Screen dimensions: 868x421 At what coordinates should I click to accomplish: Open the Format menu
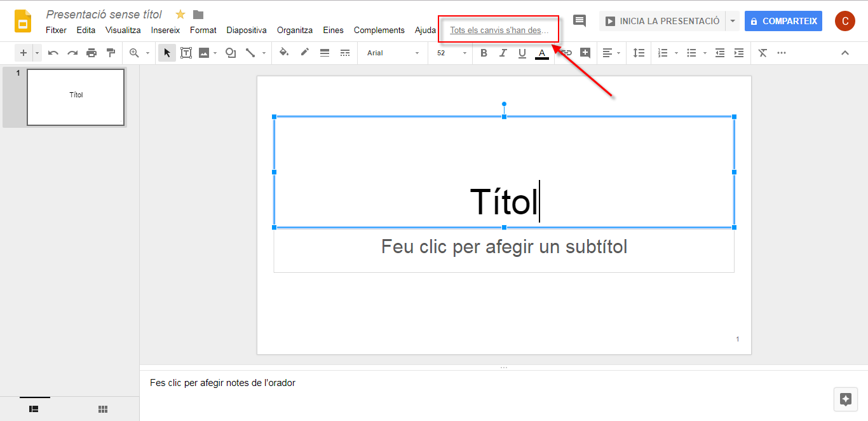tap(203, 30)
